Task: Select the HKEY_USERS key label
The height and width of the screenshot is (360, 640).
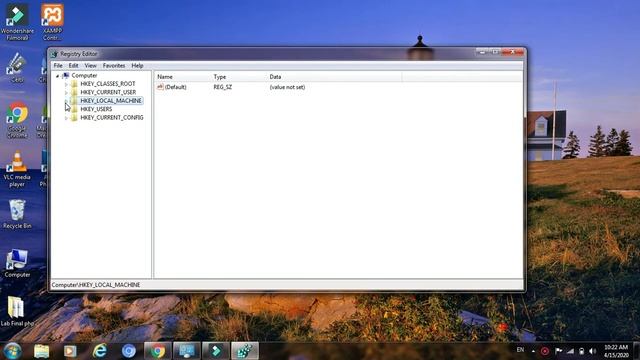Action: (96, 109)
